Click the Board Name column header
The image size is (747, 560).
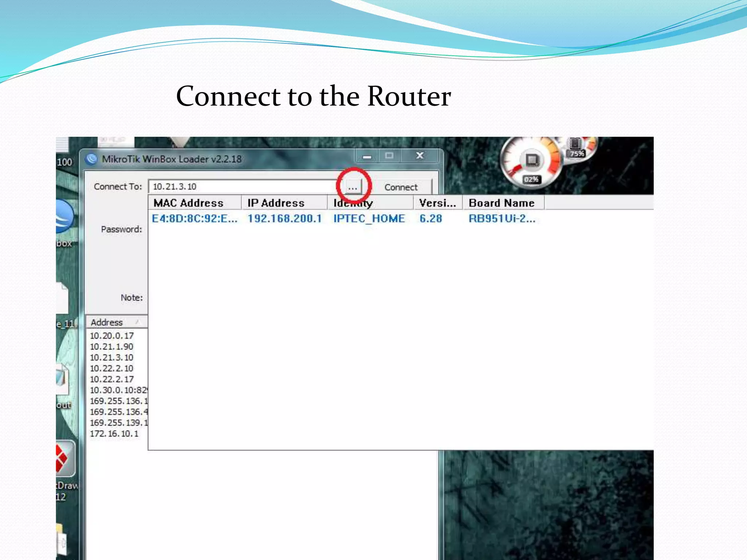tap(503, 203)
